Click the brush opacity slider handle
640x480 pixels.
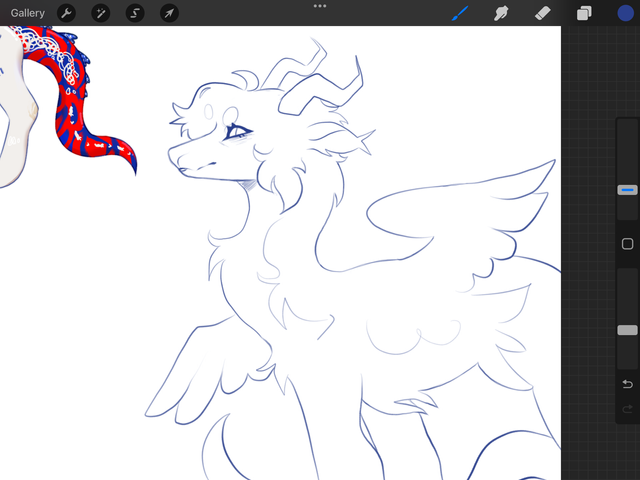[x=627, y=330]
